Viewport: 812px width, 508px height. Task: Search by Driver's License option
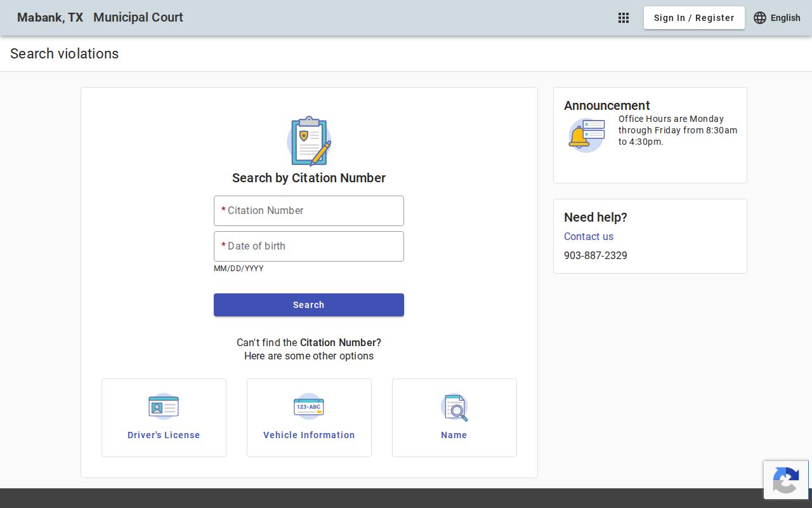coord(164,418)
